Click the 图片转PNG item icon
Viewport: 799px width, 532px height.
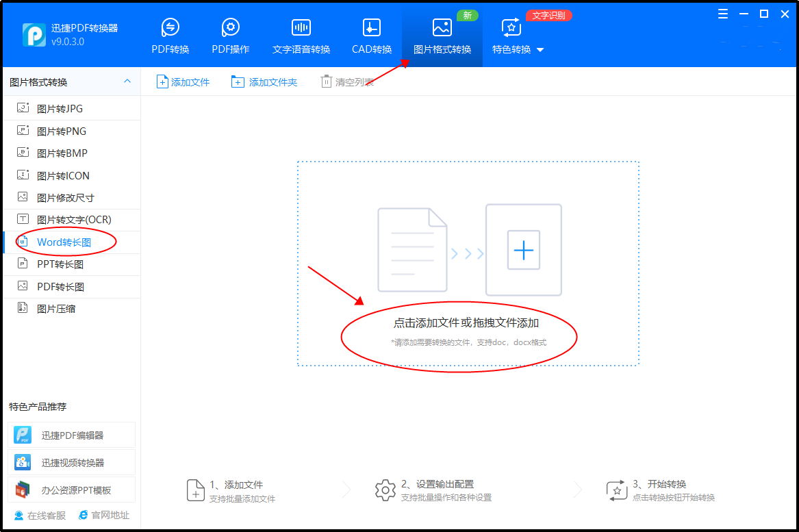coord(23,130)
